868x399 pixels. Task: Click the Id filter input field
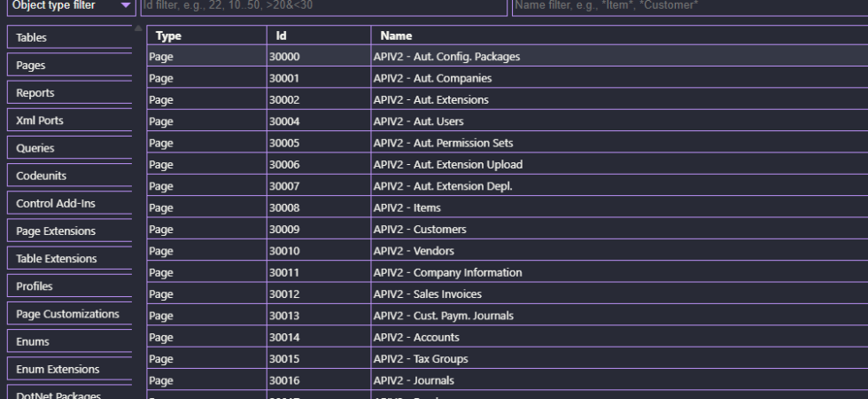point(323,7)
